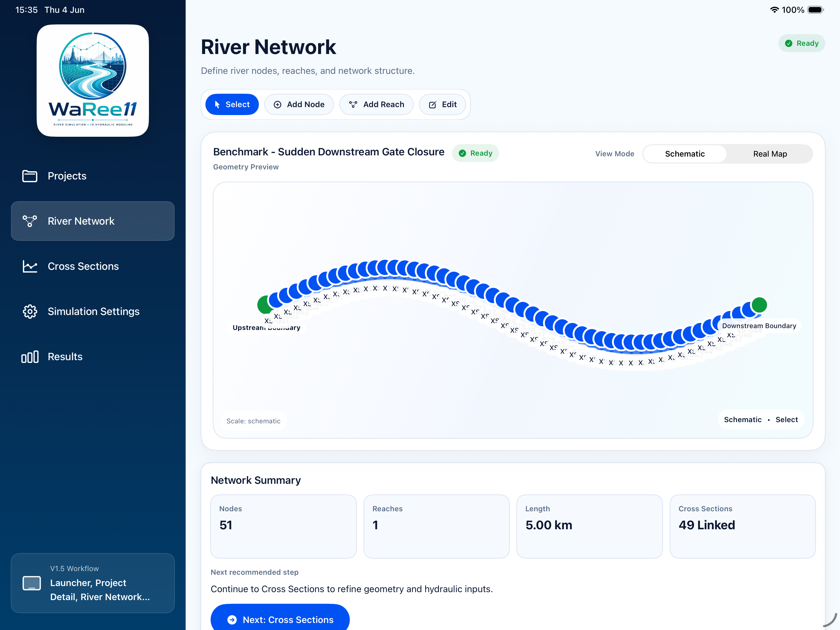Click the V1.5 Workflow screen icon
This screenshot has width=840, height=630.
(x=31, y=583)
